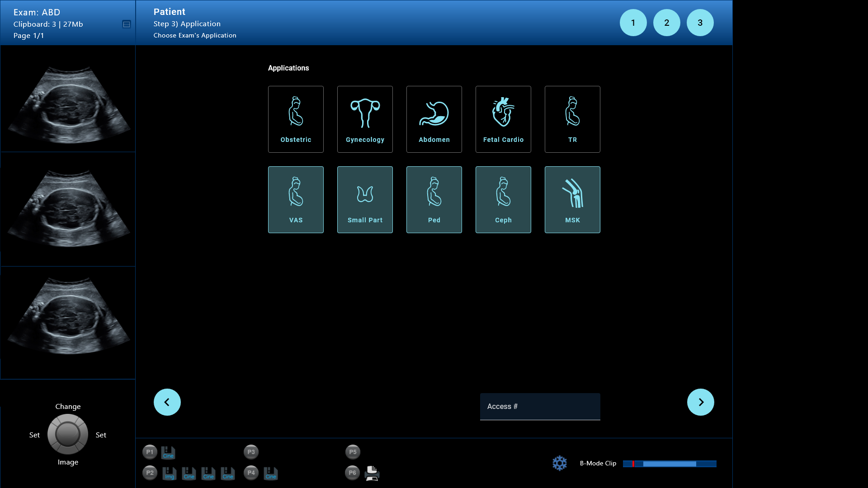Viewport: 868px width, 488px height.
Task: Jump to step 2 circle
Action: click(666, 23)
